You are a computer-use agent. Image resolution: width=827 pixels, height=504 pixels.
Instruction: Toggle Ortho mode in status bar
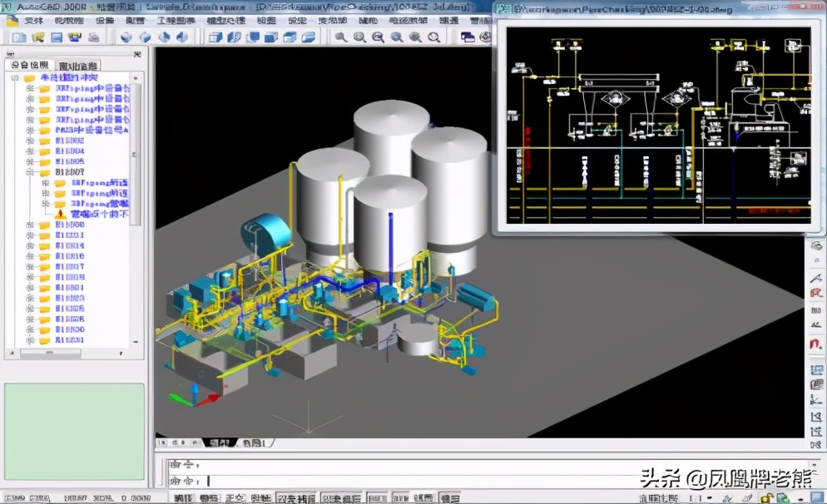[x=234, y=497]
